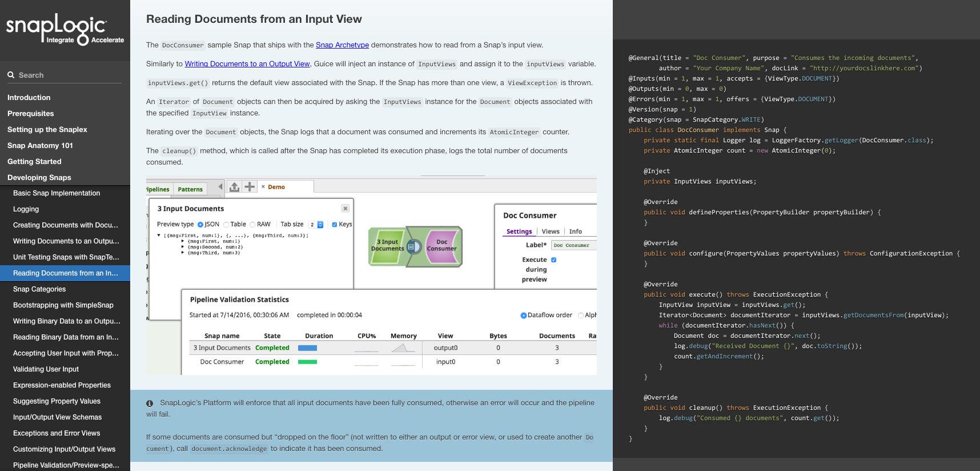Screen dimensions: 980x471
Task: Open the Pipelines tab
Action: (158, 189)
